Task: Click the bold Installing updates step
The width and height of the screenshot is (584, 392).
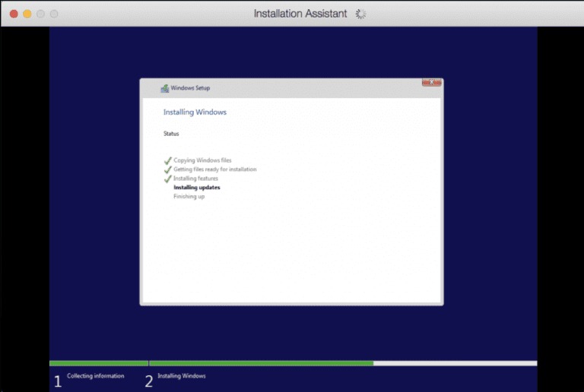Action: point(197,188)
